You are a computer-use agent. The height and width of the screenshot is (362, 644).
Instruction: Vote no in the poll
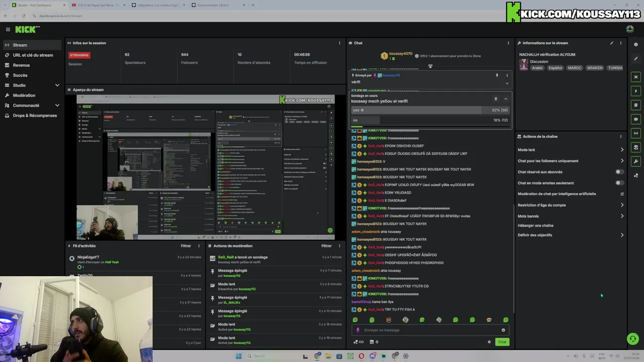pyautogui.click(x=430, y=120)
